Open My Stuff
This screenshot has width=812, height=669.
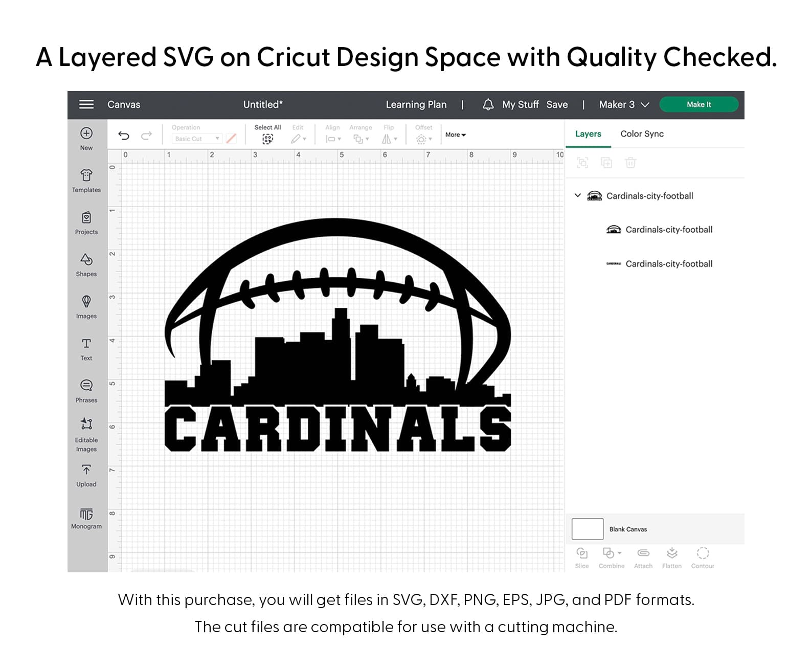[x=521, y=104]
